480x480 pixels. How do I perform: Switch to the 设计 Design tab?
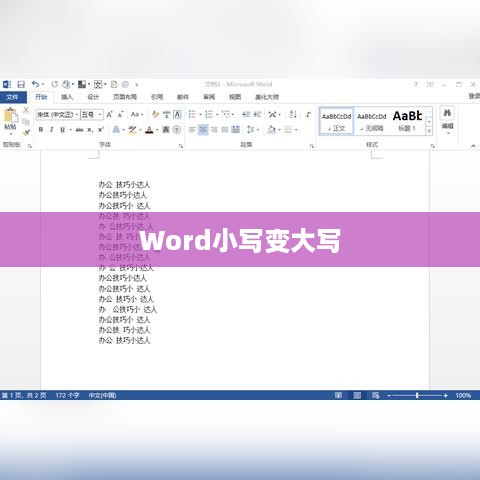click(x=93, y=97)
